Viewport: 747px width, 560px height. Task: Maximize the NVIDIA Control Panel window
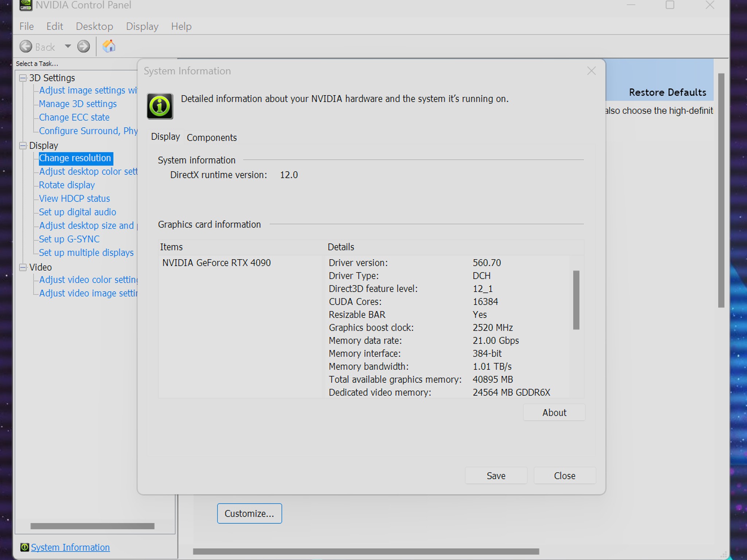point(670,5)
